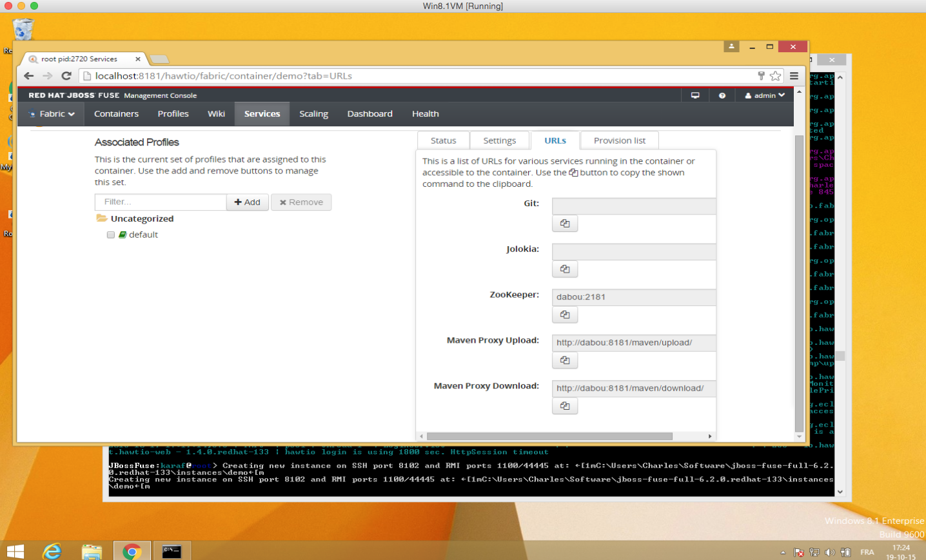
Task: Bookmark this page with the star
Action: pos(775,76)
